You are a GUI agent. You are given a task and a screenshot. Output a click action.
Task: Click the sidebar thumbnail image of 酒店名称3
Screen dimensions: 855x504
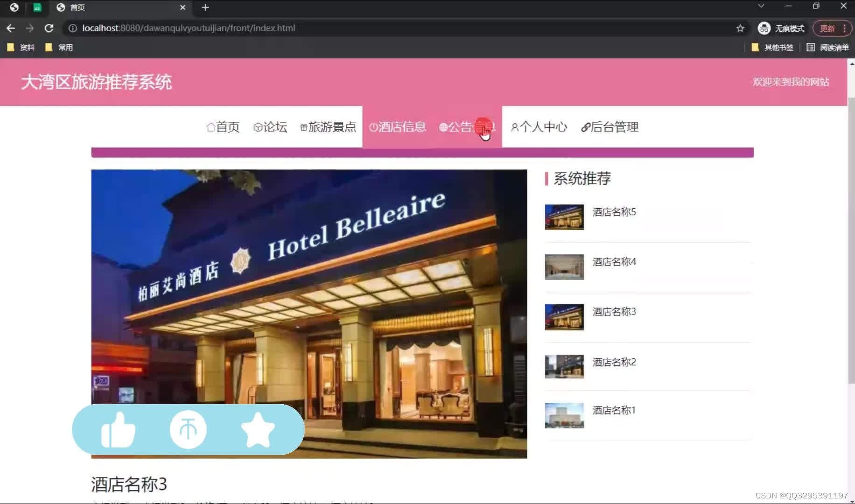point(564,317)
